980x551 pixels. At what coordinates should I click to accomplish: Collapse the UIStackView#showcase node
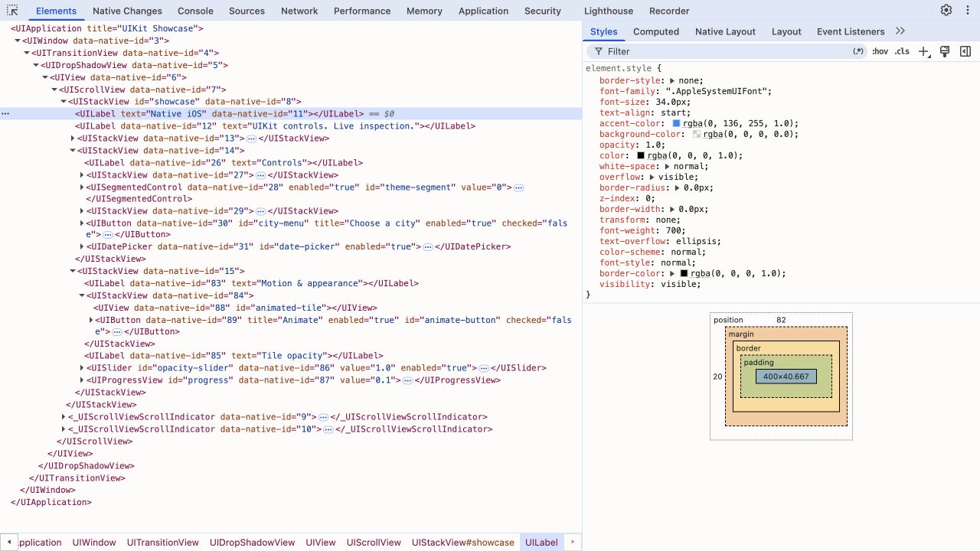[64, 102]
